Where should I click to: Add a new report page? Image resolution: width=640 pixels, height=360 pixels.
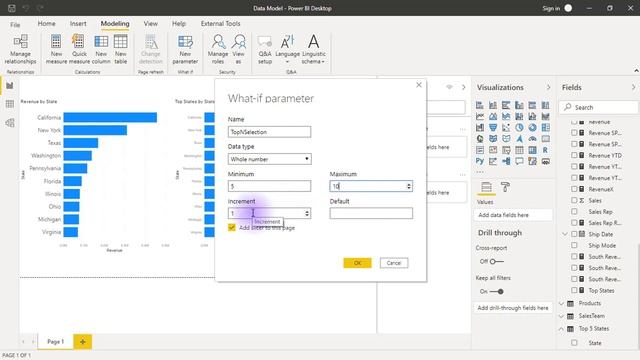coord(83,342)
